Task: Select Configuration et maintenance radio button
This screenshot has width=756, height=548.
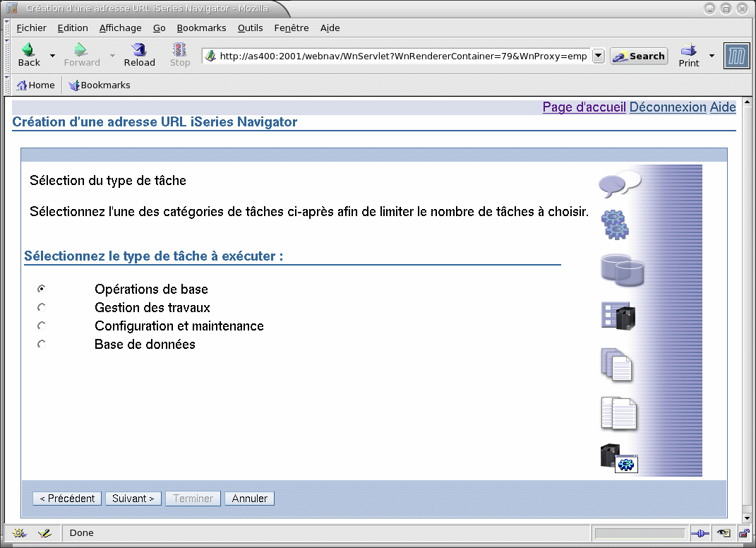Action: (42, 326)
